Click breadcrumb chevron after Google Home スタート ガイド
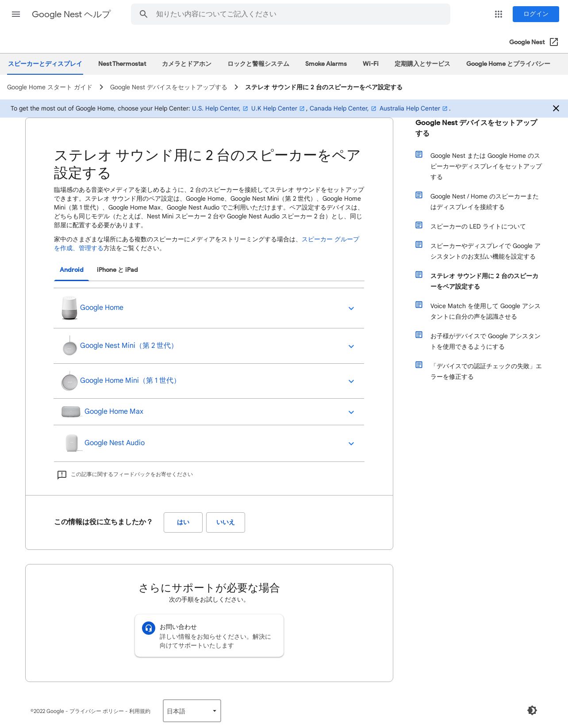 point(101,87)
